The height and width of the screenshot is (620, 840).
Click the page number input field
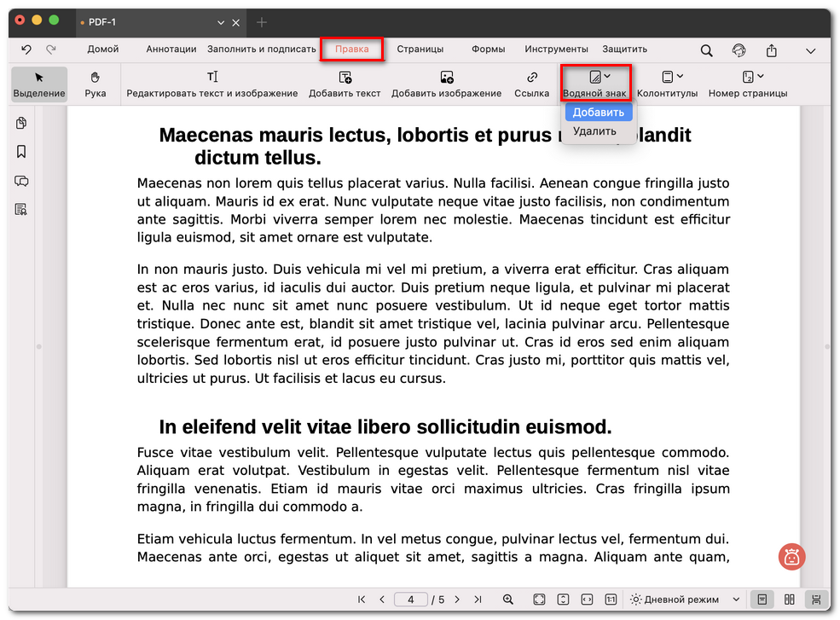[x=411, y=600]
